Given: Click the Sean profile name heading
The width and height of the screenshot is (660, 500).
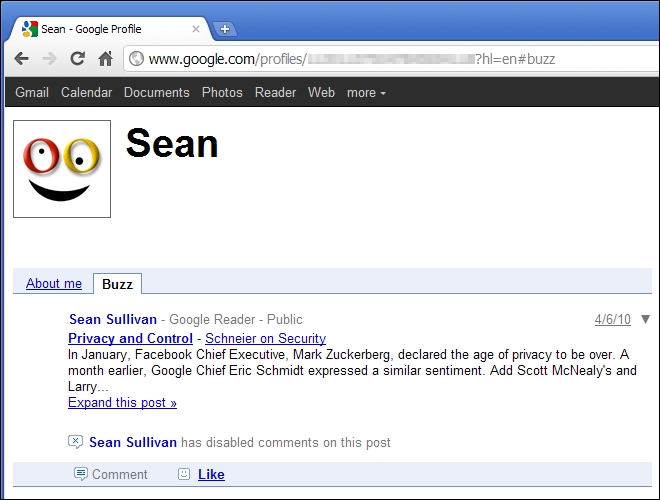Looking at the screenshot, I should (x=172, y=144).
